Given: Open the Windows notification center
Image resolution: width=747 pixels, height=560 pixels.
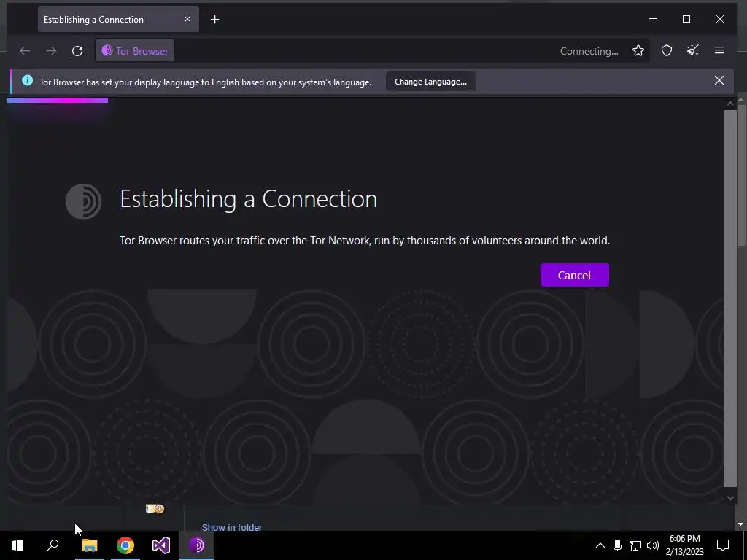Looking at the screenshot, I should click(x=723, y=545).
